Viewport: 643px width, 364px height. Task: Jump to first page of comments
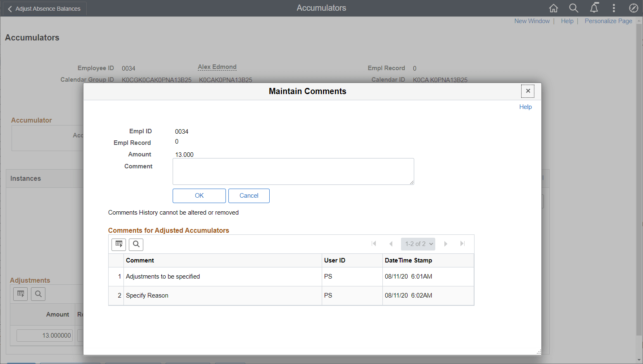374,243
